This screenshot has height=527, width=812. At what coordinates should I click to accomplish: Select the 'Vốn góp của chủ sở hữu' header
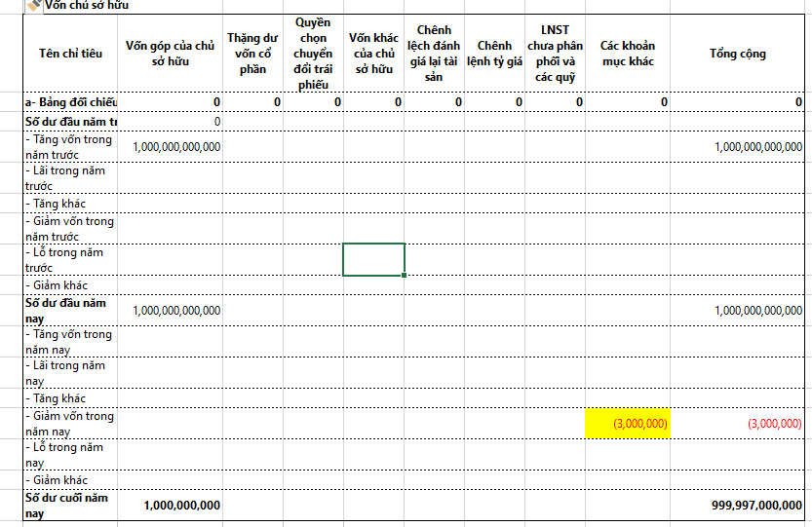tap(171, 54)
